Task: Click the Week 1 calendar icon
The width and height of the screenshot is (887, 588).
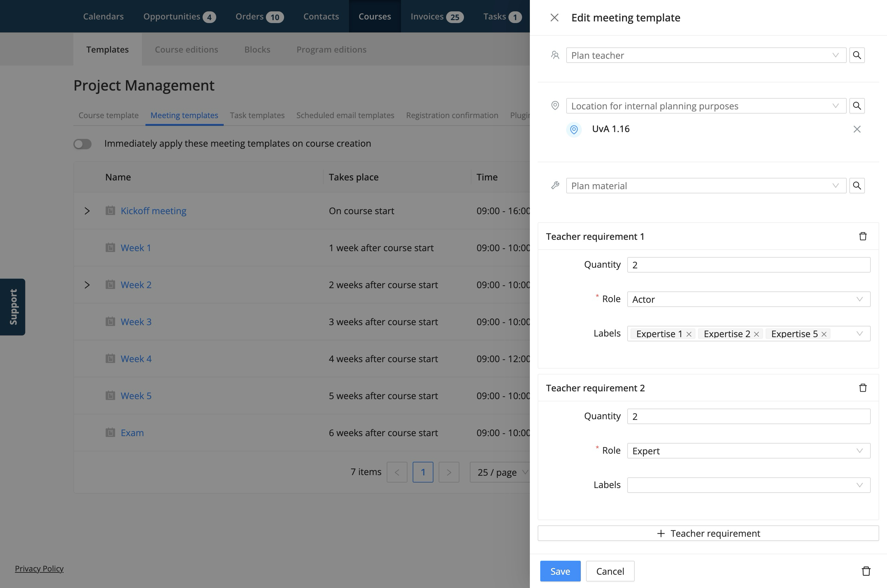Action: click(110, 248)
